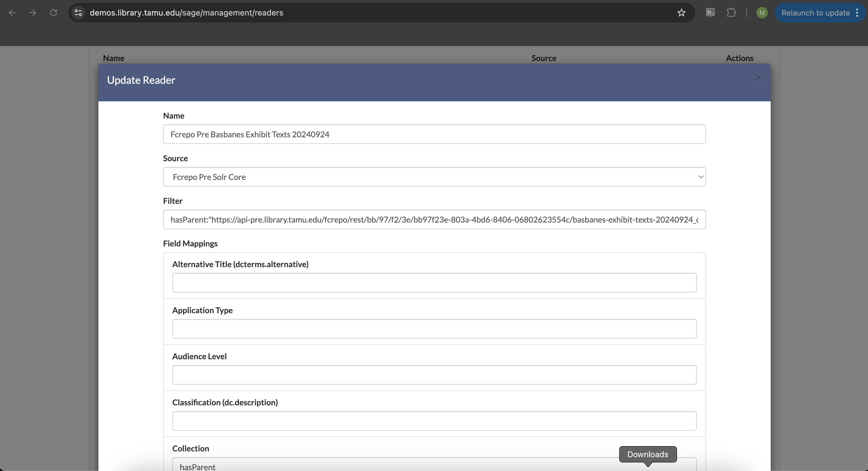Viewport: 868px width, 471px height.
Task: Click the Application Type mapping field
Action: (x=434, y=329)
